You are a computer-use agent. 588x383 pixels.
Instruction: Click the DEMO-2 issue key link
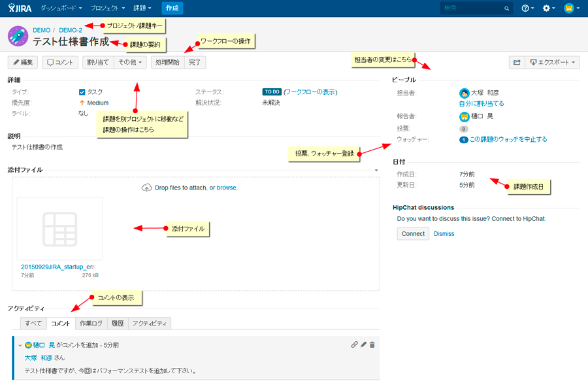tap(71, 30)
